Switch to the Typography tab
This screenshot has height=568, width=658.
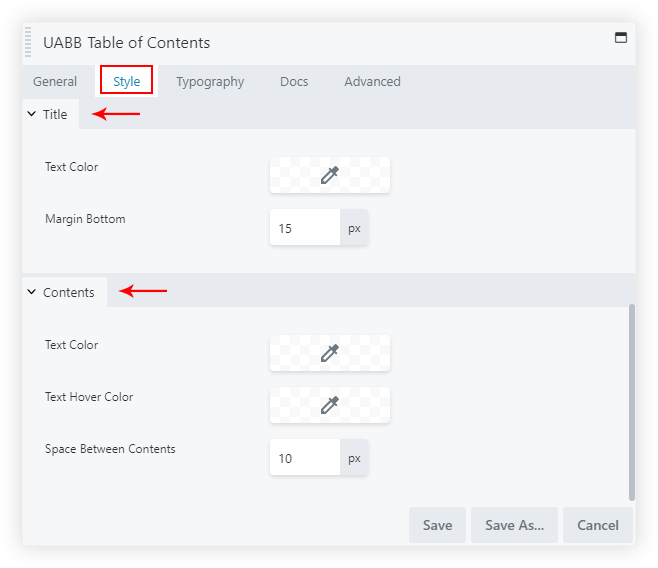[x=210, y=82]
